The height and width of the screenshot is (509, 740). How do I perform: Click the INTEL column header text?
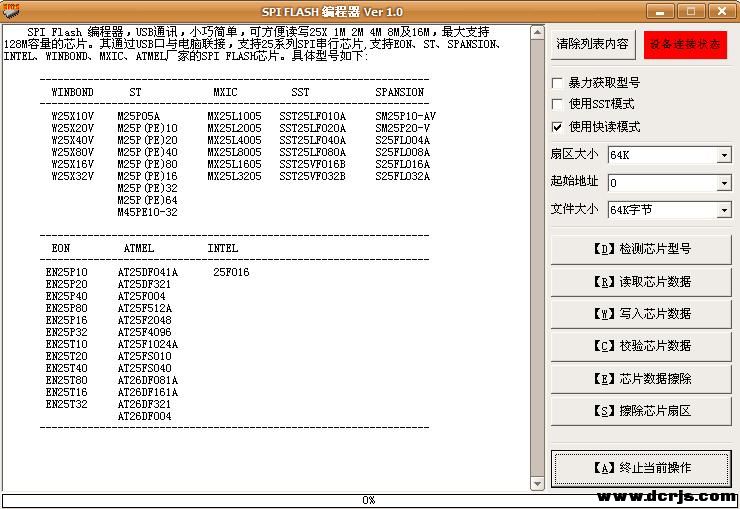click(222, 249)
